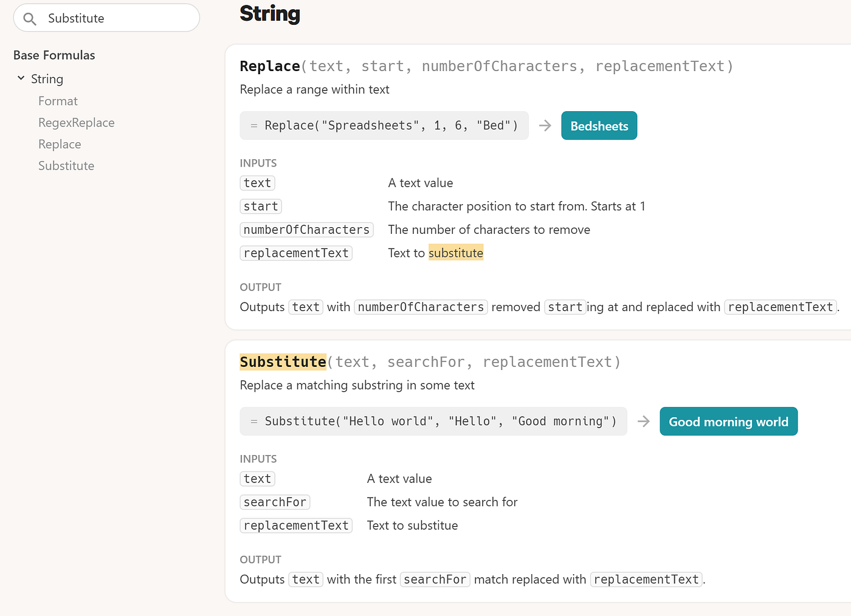Click the Substitute example formula box
The width and height of the screenshot is (851, 616).
click(433, 422)
